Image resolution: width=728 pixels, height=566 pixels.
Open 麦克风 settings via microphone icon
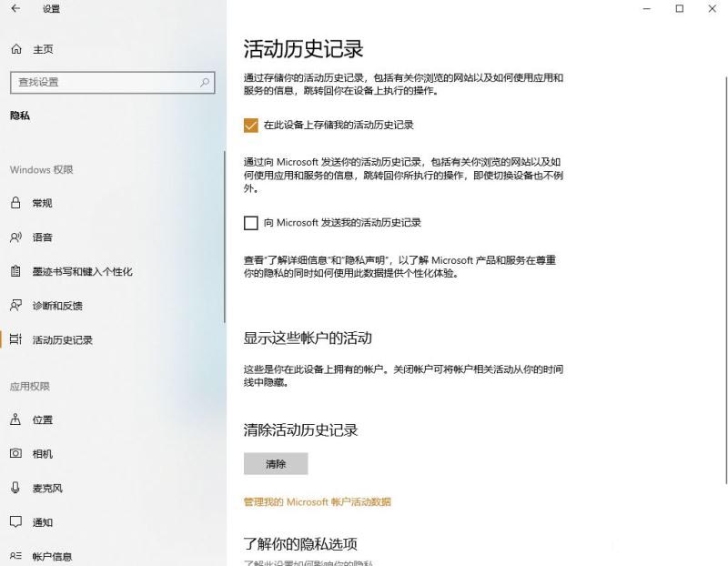[x=15, y=488]
